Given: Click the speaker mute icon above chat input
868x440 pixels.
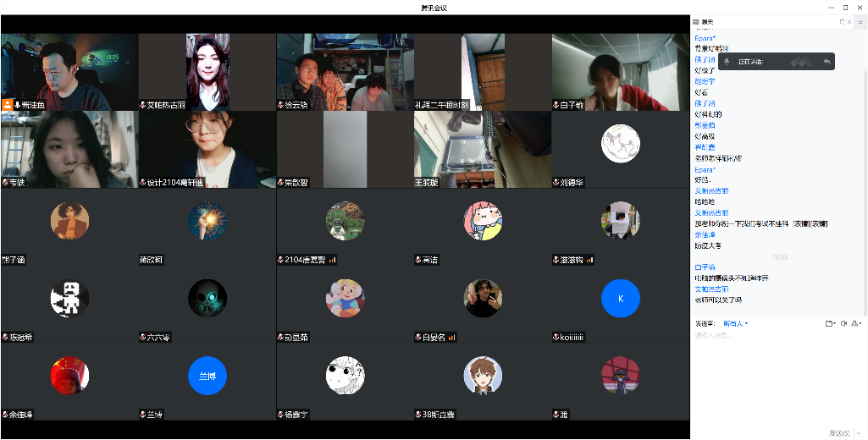Looking at the screenshot, I should coord(843,323).
